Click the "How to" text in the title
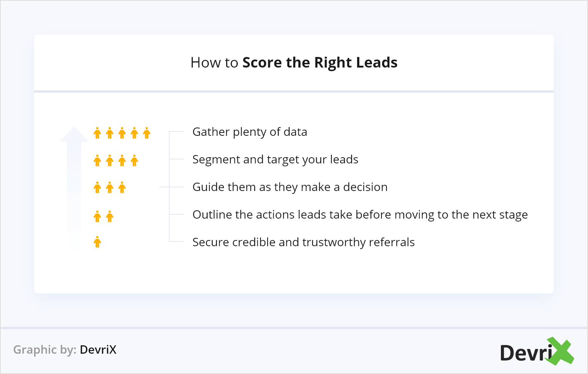 tap(214, 62)
